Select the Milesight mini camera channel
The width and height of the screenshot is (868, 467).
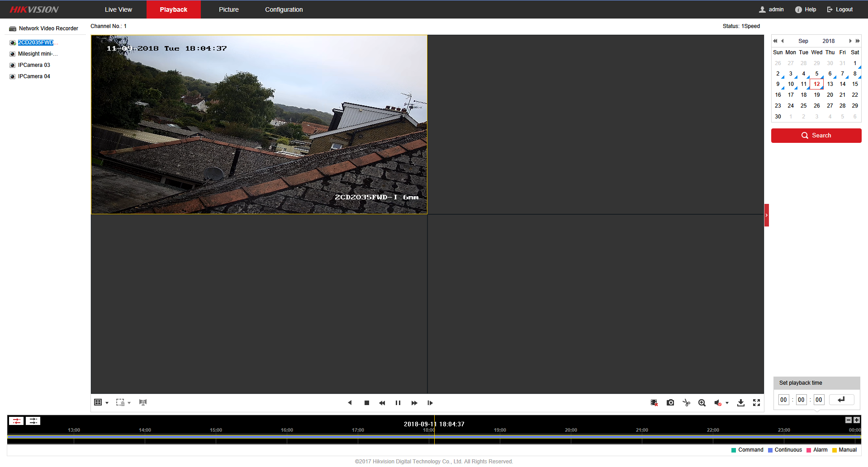click(38, 54)
